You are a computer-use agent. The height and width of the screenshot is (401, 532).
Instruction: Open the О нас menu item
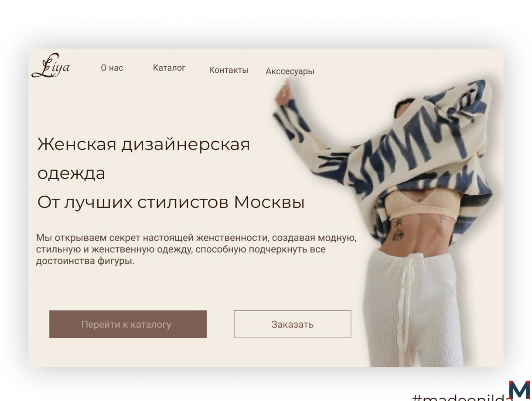112,68
